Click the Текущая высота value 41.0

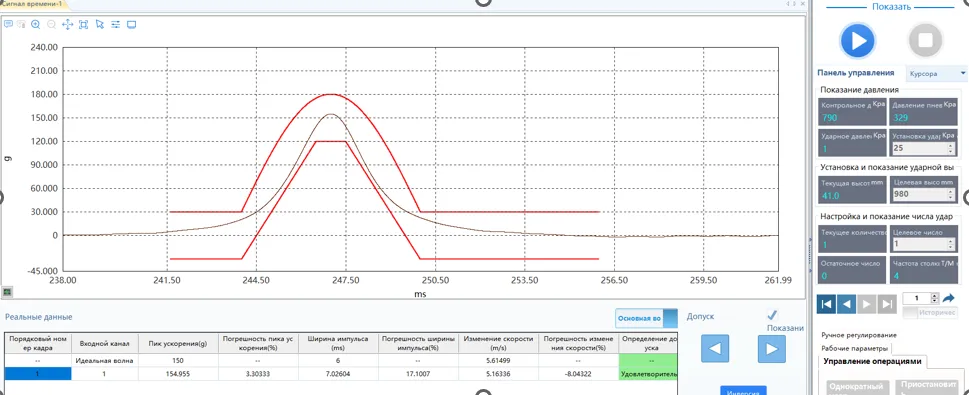tap(830, 195)
